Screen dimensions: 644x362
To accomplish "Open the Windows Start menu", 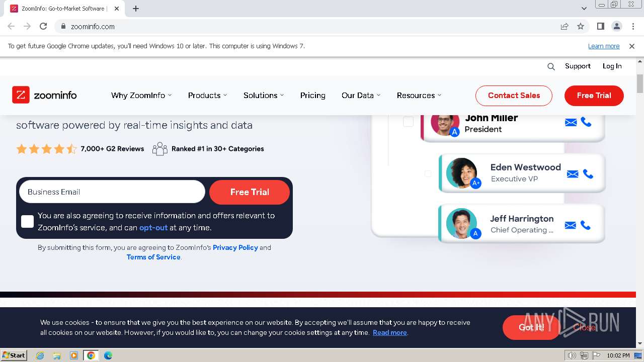I will click(14, 355).
